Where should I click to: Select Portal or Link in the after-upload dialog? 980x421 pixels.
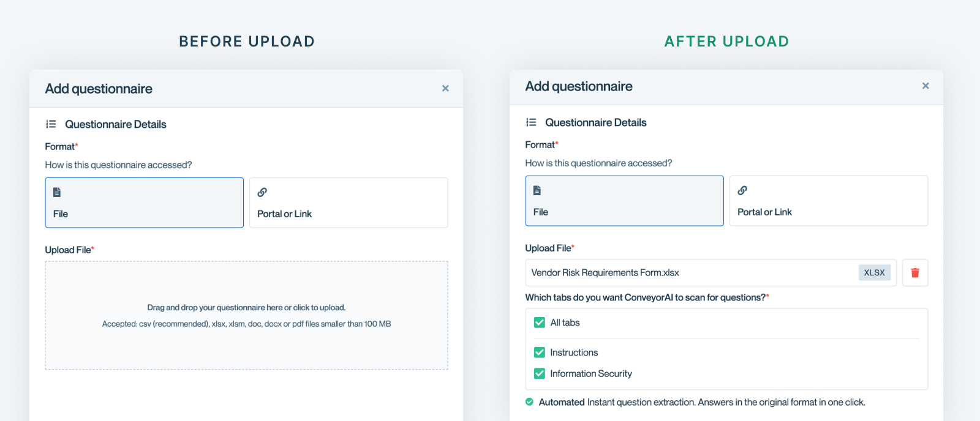[828, 201]
